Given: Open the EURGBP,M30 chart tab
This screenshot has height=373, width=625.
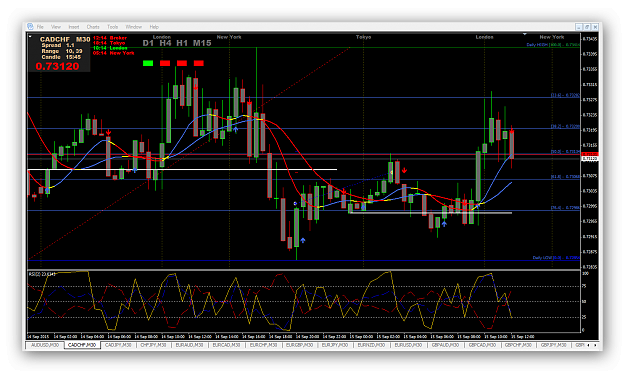Looking at the screenshot, I should tap(299, 345).
